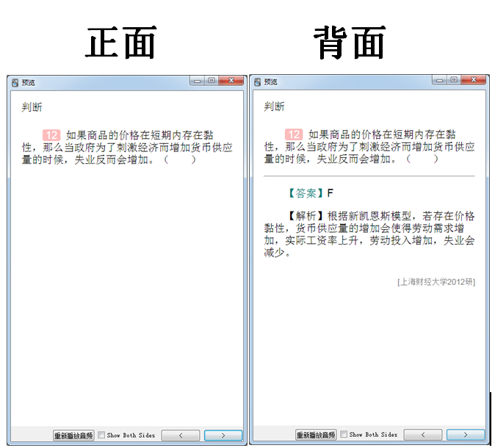Maximize the right preview window
Screen dimensions: 495x448
pyautogui.click(x=454, y=80)
